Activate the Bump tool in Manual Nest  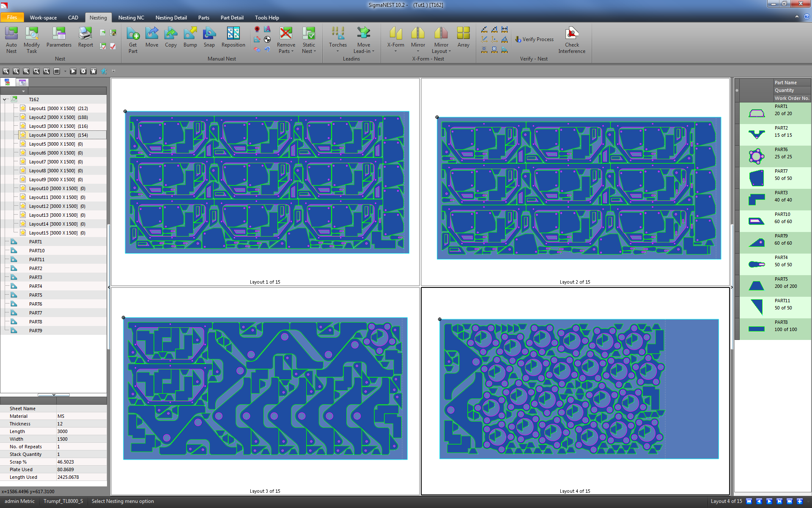(x=190, y=38)
